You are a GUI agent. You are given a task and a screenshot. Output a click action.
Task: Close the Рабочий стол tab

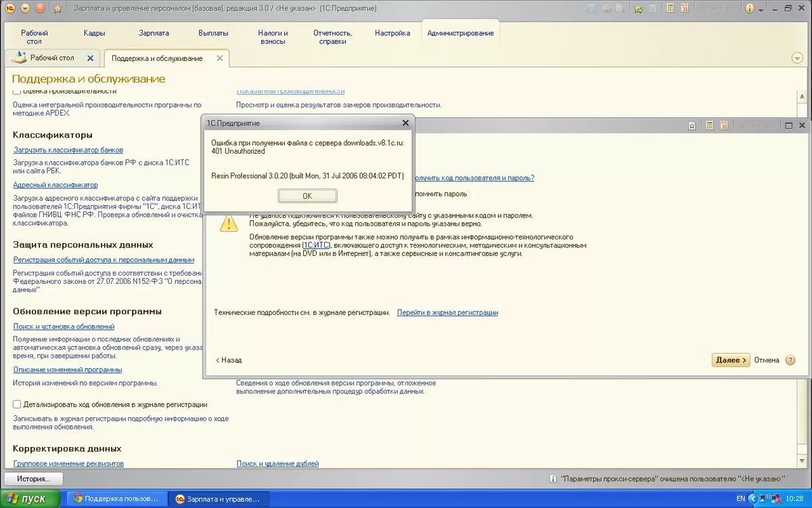pos(90,58)
